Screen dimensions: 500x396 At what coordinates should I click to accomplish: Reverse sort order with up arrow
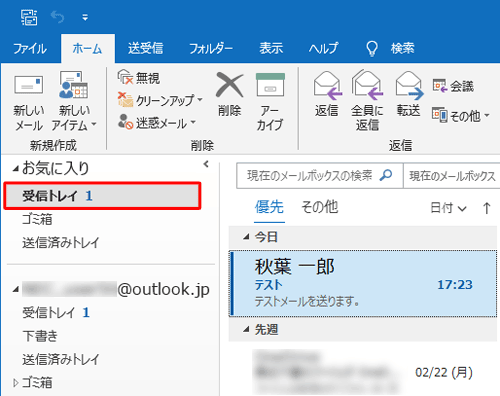[487, 208]
